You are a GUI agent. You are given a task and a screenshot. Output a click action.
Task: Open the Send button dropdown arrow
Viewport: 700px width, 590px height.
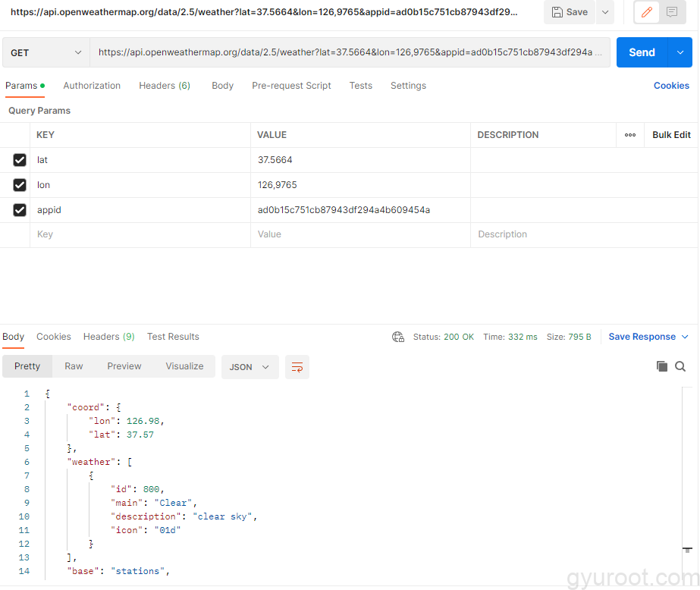[680, 52]
